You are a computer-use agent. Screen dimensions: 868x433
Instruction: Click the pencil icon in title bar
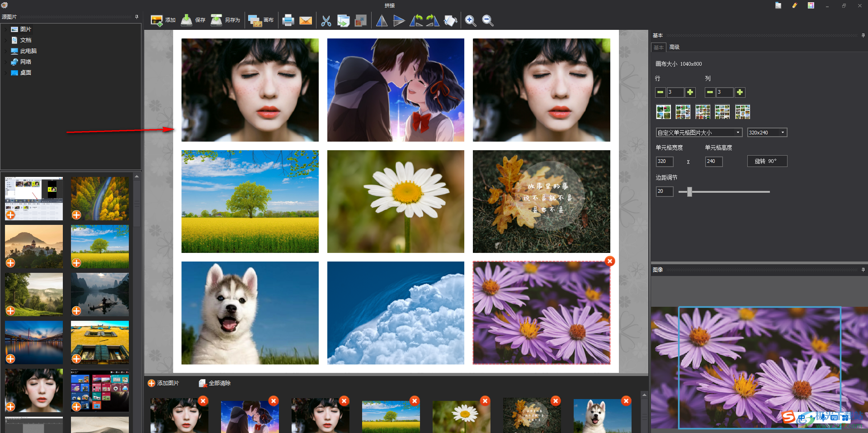tap(794, 5)
